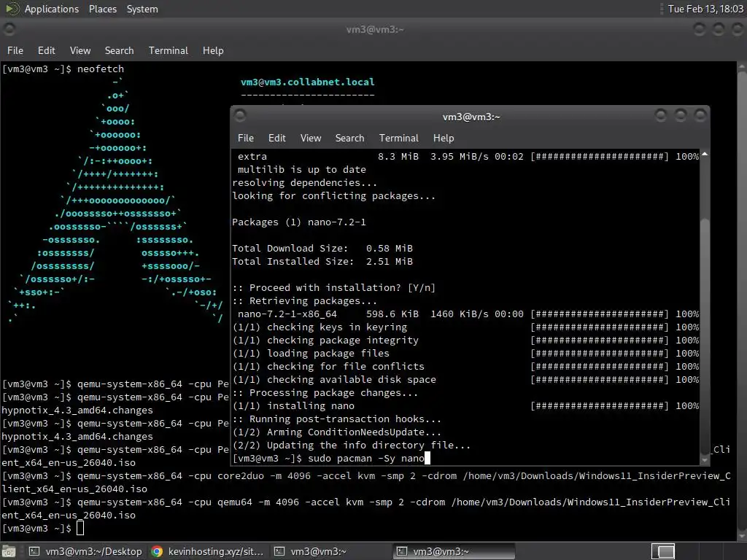Screen dimensions: 747x560
Task: Click '(2/2) Updating the info directory file...' line
Action: (x=352, y=446)
